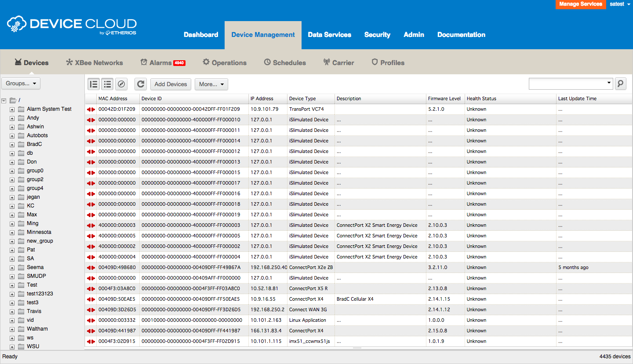The height and width of the screenshot is (364, 633).
Task: Click status icon of ConnectPort X5 R row
Action: (x=91, y=288)
